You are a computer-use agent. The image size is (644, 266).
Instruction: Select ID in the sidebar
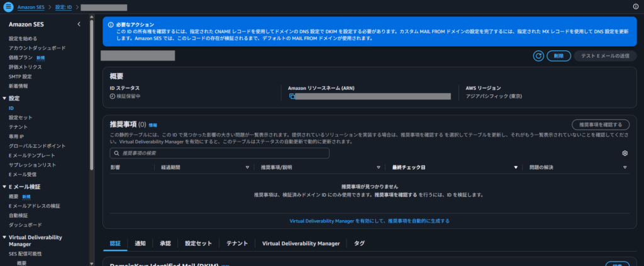(11, 108)
